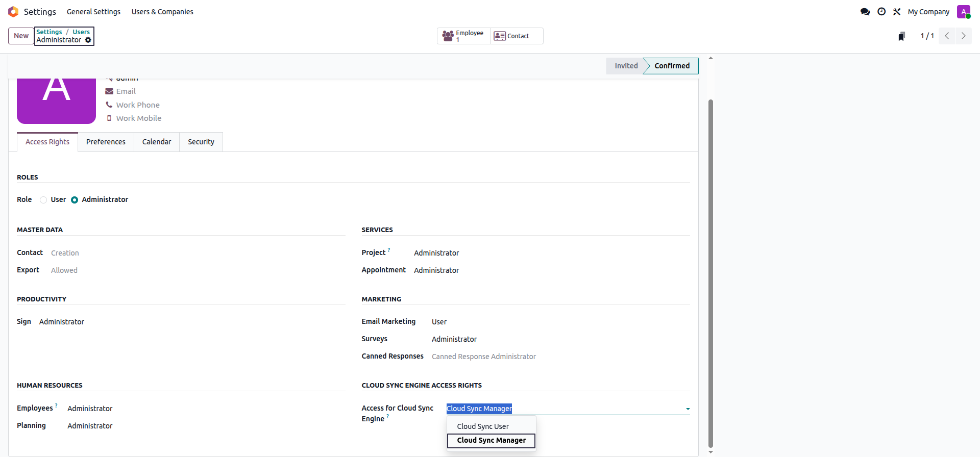Open the activities clock icon

881,12
